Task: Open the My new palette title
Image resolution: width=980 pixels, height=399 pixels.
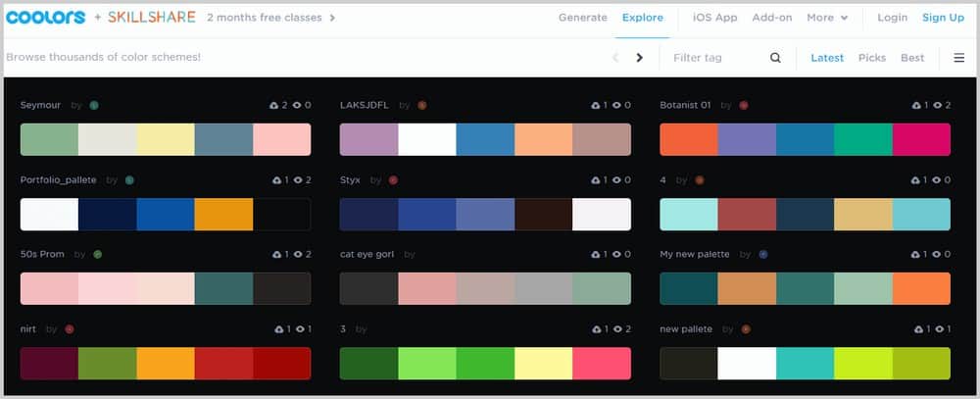Action: (x=695, y=255)
